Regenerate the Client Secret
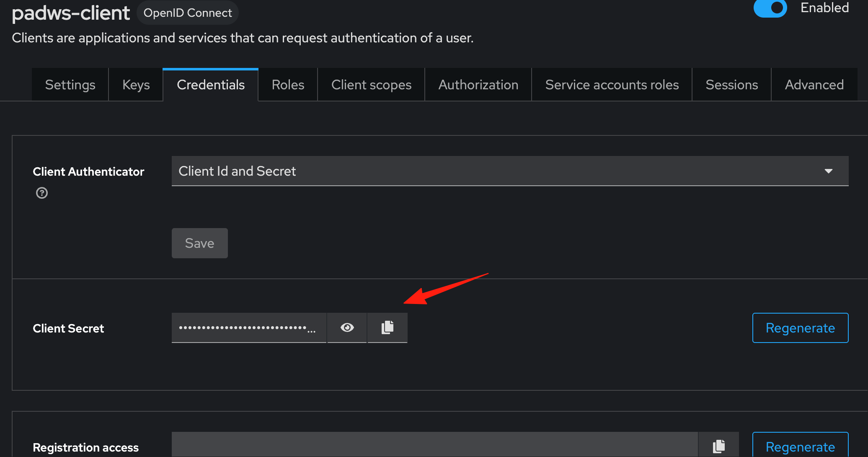This screenshot has width=868, height=457. click(x=800, y=328)
